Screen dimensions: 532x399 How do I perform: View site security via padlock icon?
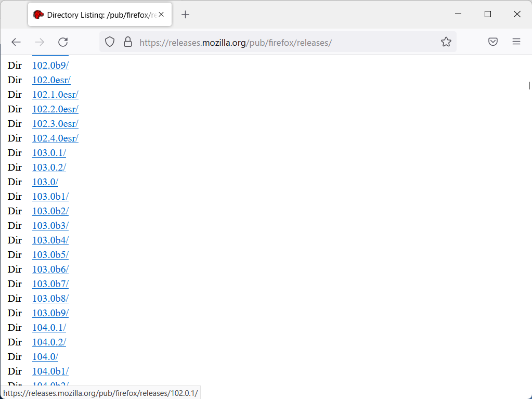coord(128,42)
